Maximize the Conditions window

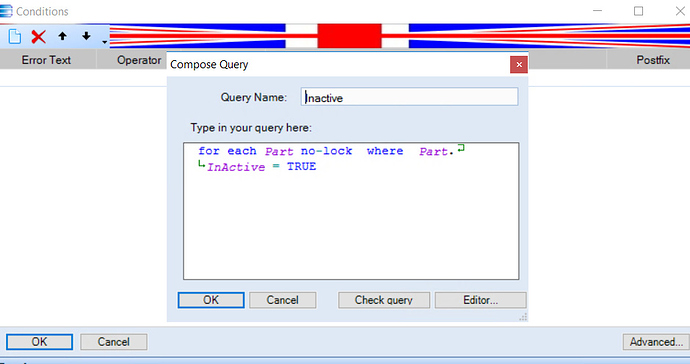click(639, 11)
